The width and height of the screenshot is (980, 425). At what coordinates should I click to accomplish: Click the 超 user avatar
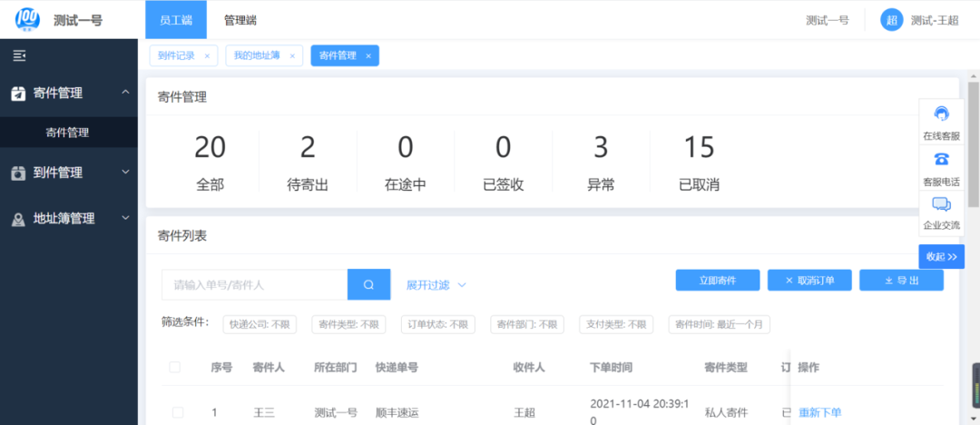(892, 20)
